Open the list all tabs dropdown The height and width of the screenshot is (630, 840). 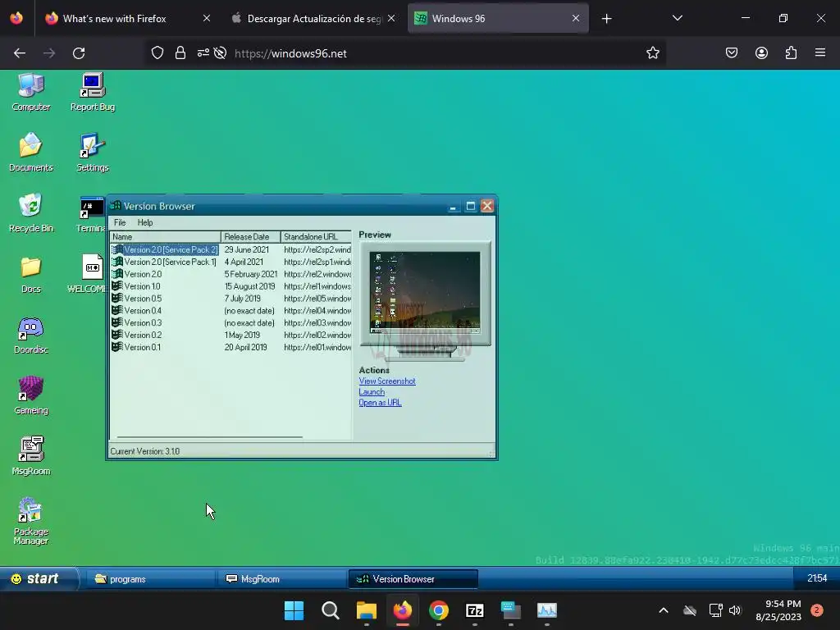(677, 19)
